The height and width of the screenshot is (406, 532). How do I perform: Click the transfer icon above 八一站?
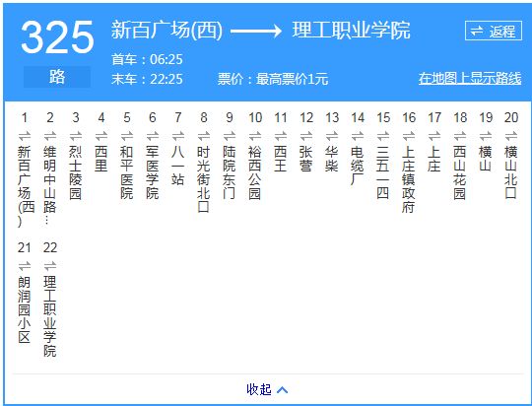click(178, 136)
